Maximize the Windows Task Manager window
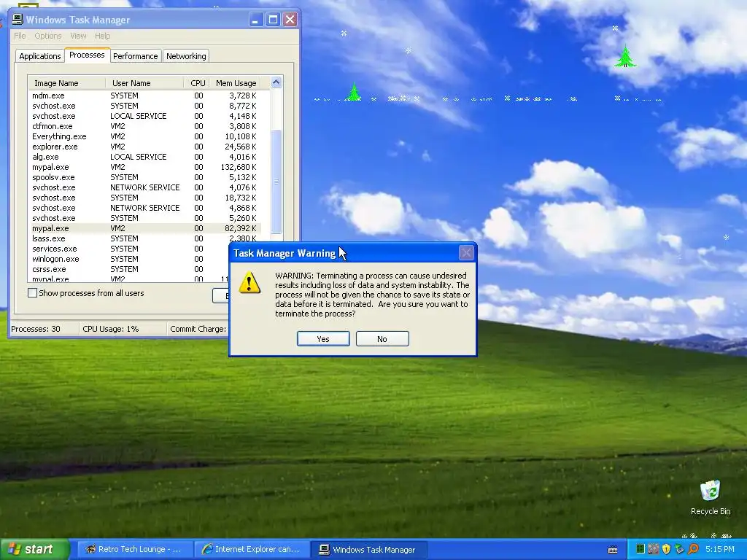 [273, 20]
